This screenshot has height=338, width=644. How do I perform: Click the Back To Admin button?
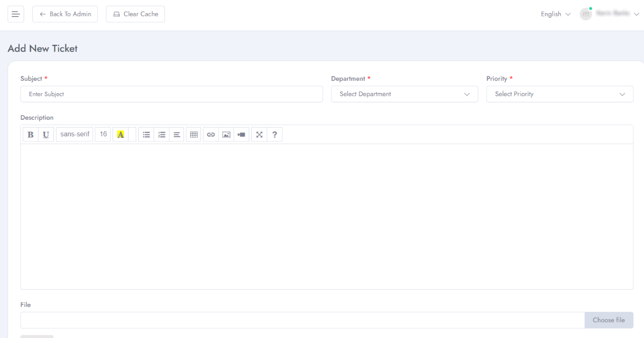point(65,14)
